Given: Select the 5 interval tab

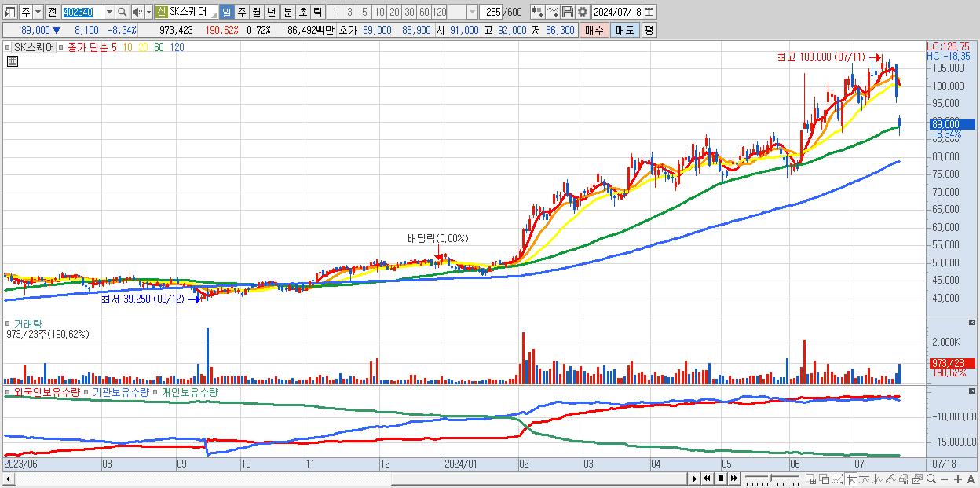Looking at the screenshot, I should click(364, 12).
